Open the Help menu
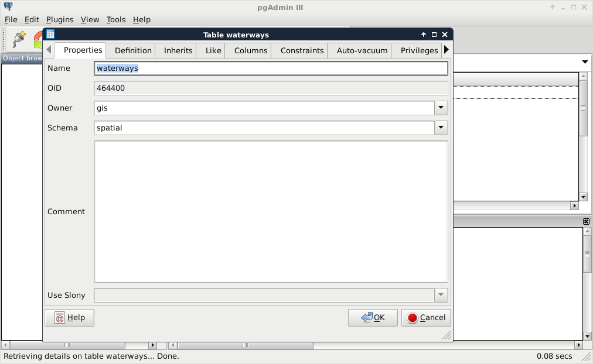 pos(141,20)
